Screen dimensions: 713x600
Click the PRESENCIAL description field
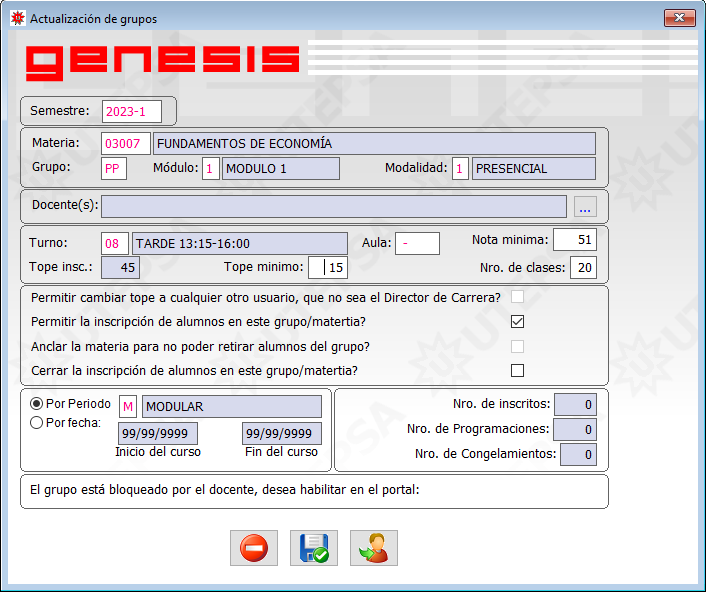pyautogui.click(x=534, y=169)
